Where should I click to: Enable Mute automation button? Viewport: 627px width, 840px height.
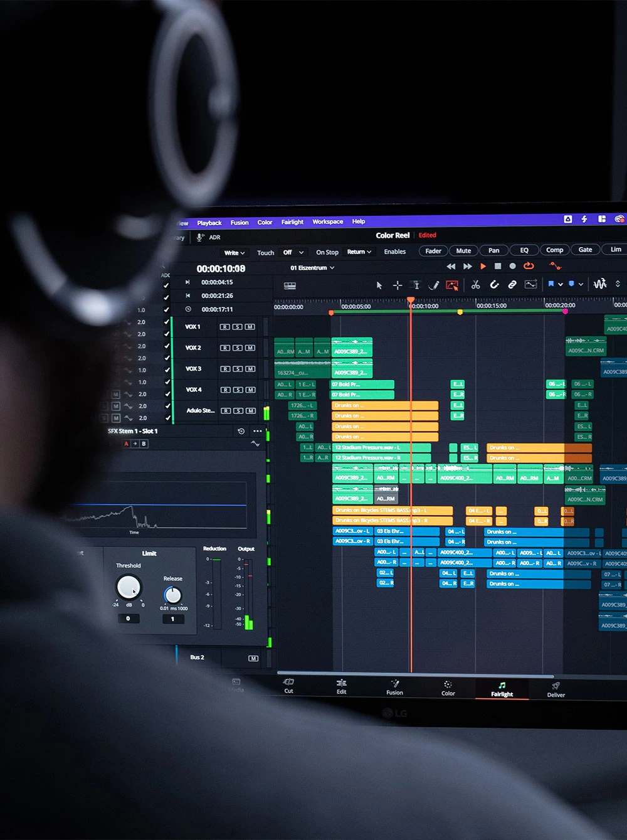click(463, 251)
